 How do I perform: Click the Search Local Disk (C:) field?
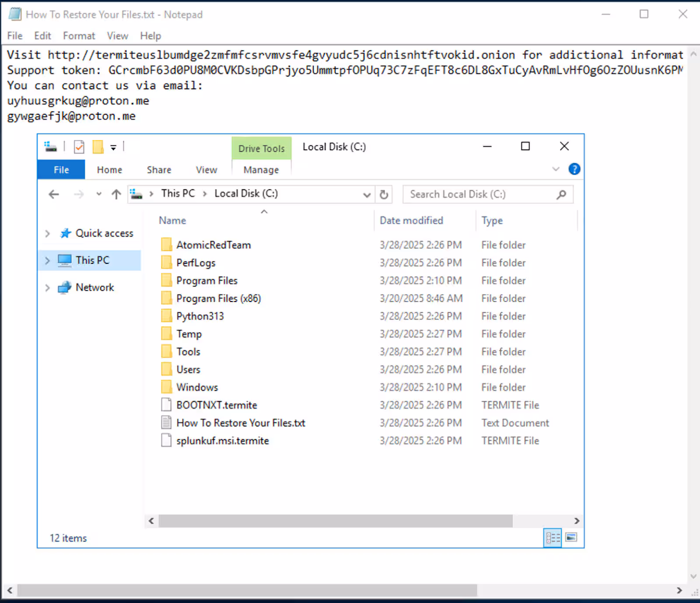[479, 194]
